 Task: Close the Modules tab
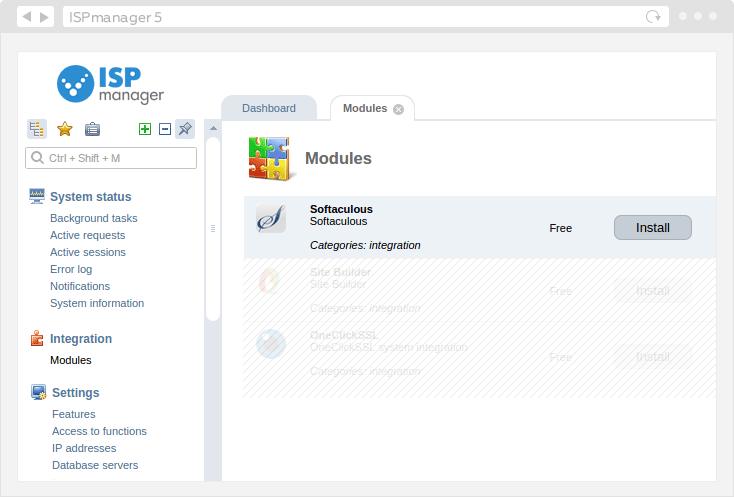[x=399, y=109]
